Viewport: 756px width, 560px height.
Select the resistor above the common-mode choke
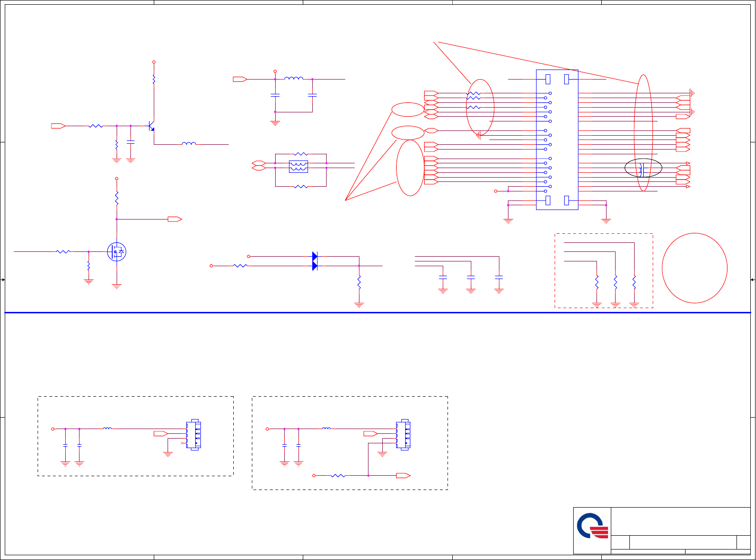pos(301,154)
